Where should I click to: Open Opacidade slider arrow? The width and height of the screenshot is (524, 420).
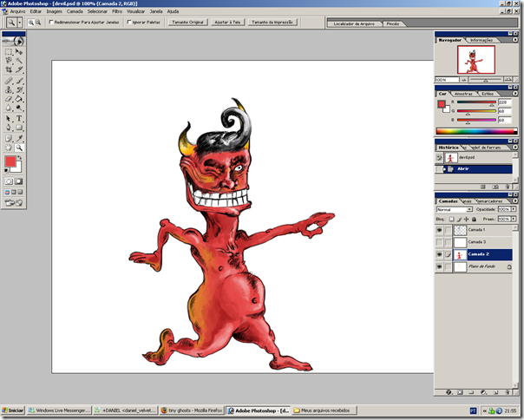coord(514,209)
